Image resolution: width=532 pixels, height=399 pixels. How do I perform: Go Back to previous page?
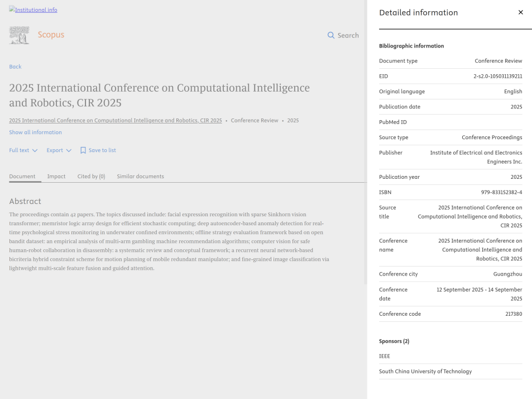[15, 66]
